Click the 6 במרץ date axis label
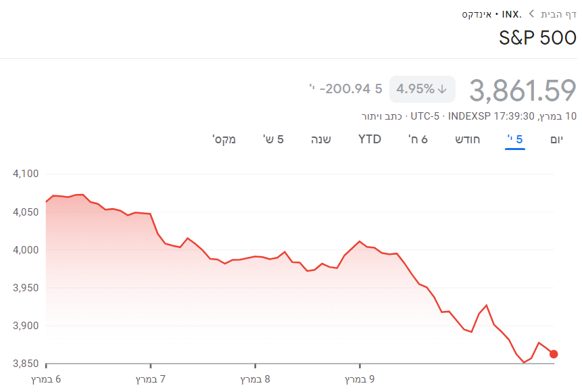 47,379
